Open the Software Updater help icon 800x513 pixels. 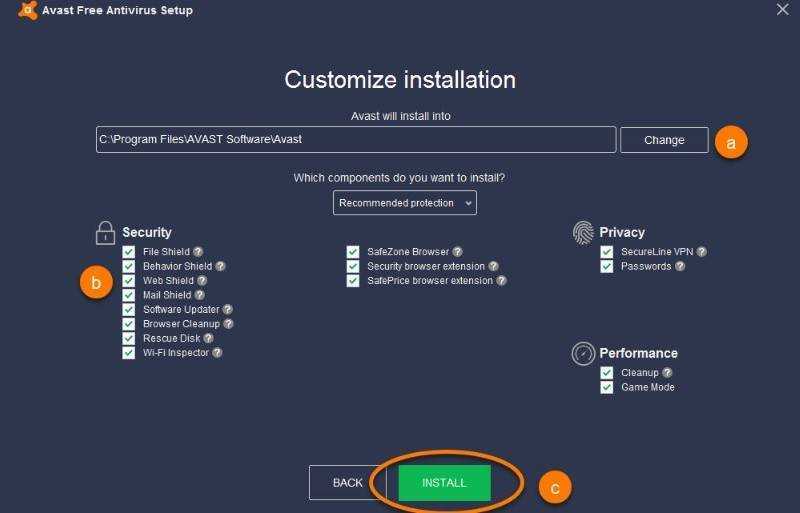[228, 309]
